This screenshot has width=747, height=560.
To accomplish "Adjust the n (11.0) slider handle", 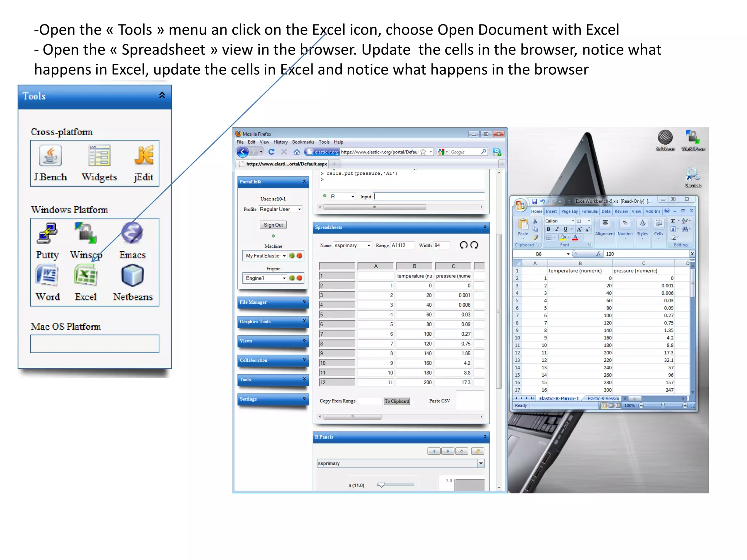I will tap(381, 485).
